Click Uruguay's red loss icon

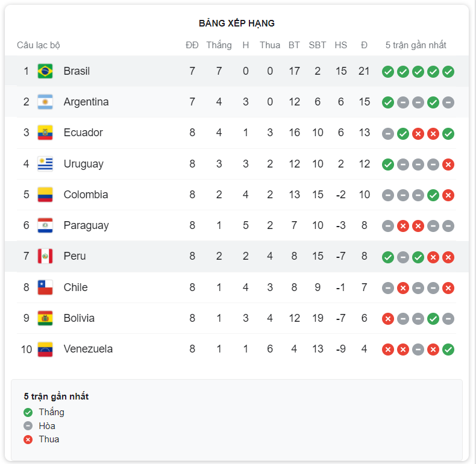tap(448, 165)
